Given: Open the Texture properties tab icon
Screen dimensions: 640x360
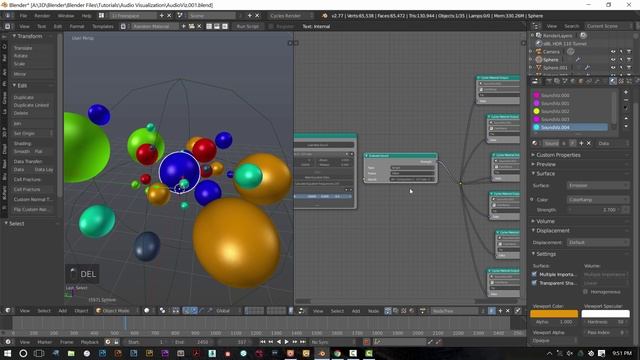Looking at the screenshot, I should pos(621,81).
